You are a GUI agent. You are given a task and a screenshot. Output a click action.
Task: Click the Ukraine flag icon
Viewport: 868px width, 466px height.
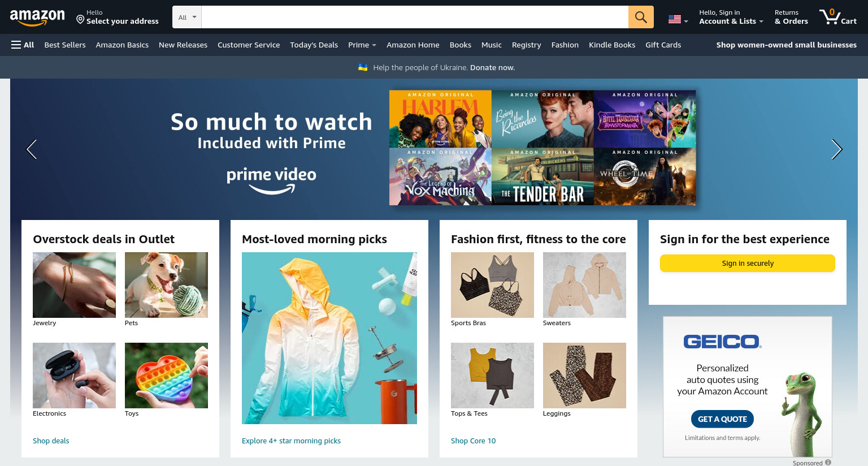pyautogui.click(x=363, y=67)
